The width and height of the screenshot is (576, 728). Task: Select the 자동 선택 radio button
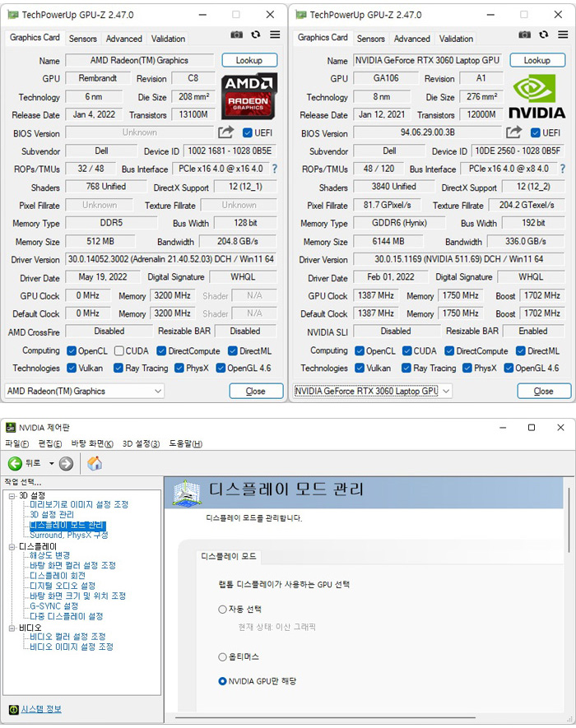(x=222, y=610)
